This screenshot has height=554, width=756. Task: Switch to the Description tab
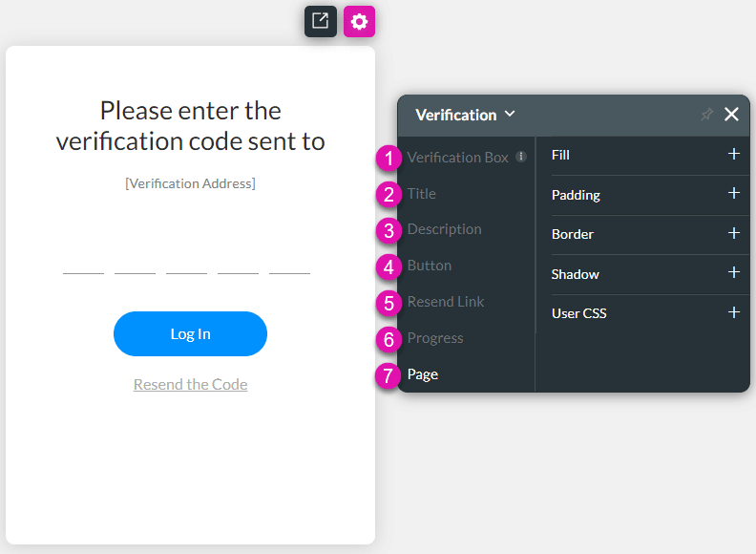444,229
